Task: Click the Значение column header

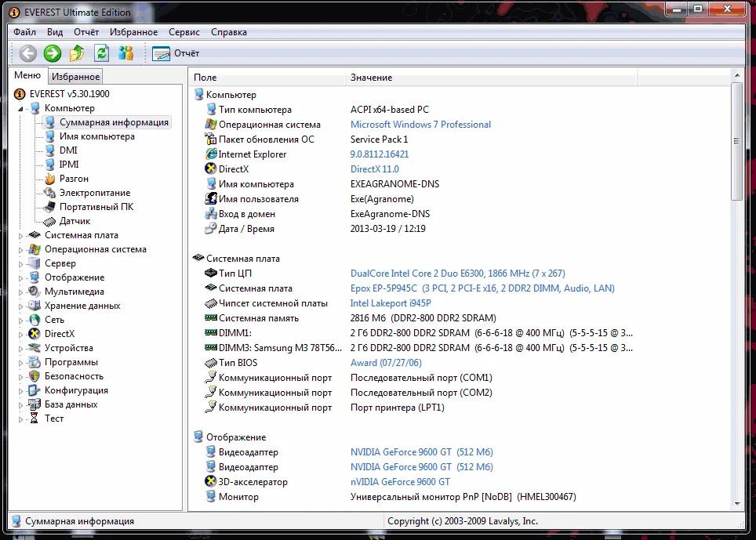Action: click(x=371, y=78)
